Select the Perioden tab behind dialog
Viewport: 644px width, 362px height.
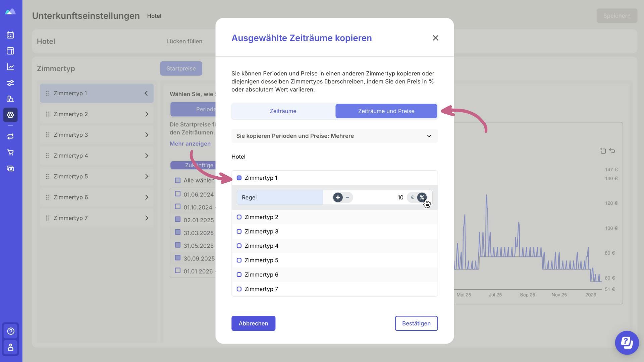point(193,109)
